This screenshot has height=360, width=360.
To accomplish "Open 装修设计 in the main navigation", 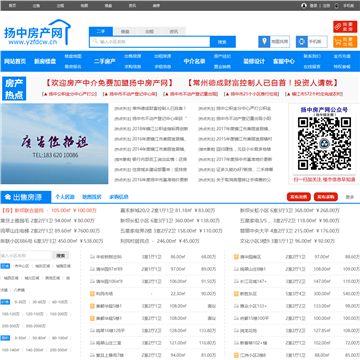I will coord(254,61).
